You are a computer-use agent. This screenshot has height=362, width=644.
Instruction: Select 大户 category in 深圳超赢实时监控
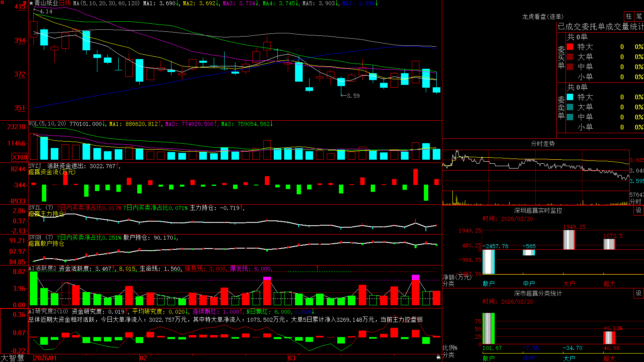click(569, 284)
